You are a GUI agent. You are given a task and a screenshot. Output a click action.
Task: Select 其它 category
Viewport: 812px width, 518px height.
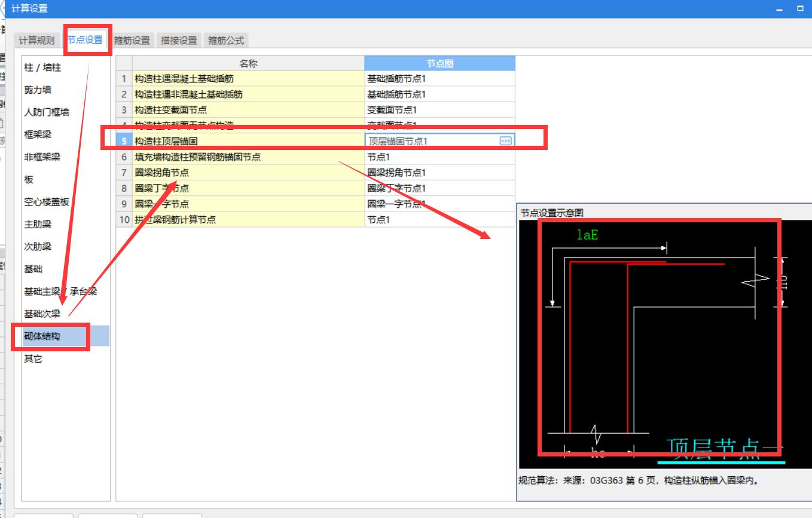pyautogui.click(x=66, y=358)
